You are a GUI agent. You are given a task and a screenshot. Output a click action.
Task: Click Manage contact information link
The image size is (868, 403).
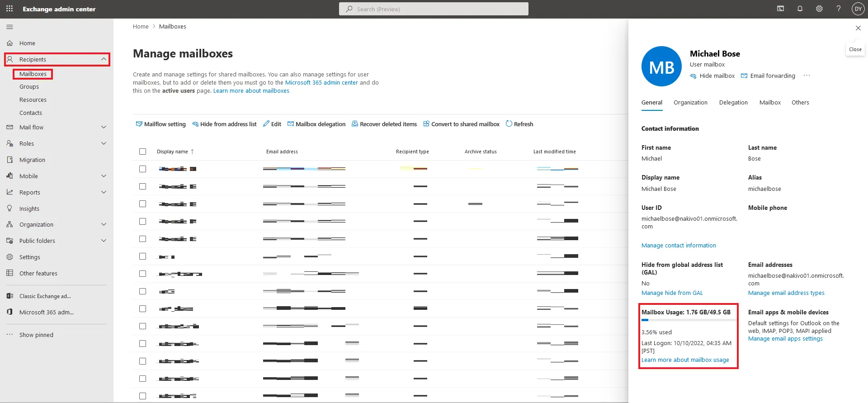(679, 246)
